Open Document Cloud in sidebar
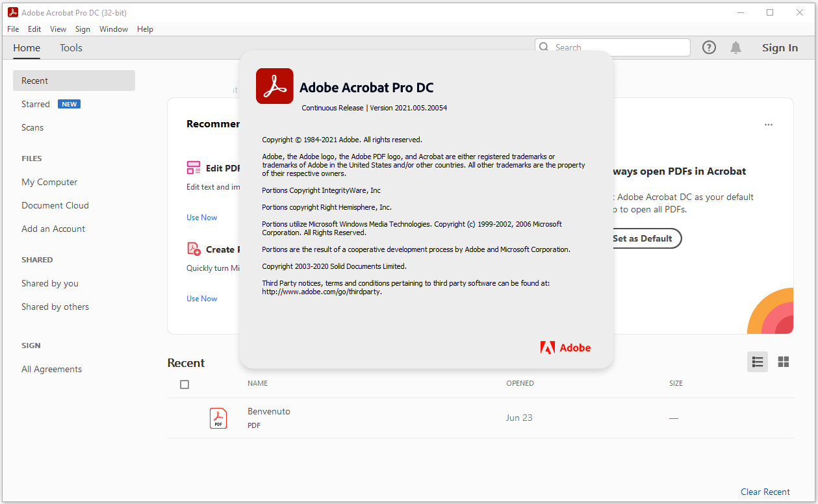The height and width of the screenshot is (504, 818). tap(55, 205)
